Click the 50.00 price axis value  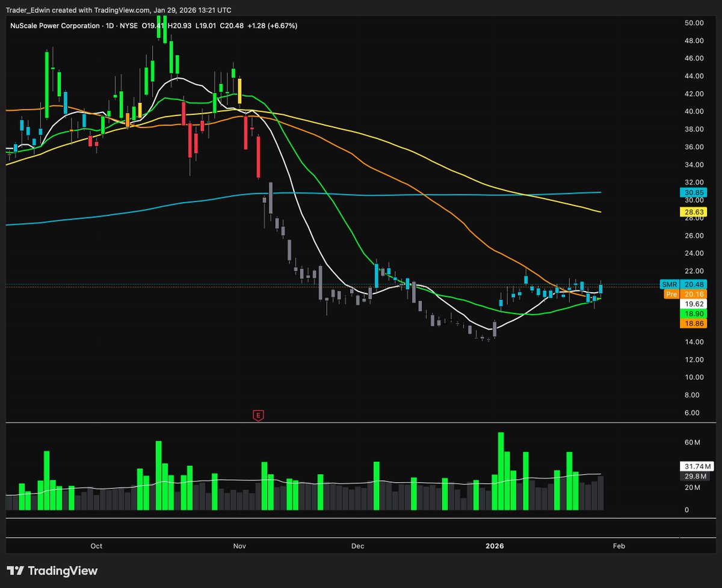click(x=694, y=23)
